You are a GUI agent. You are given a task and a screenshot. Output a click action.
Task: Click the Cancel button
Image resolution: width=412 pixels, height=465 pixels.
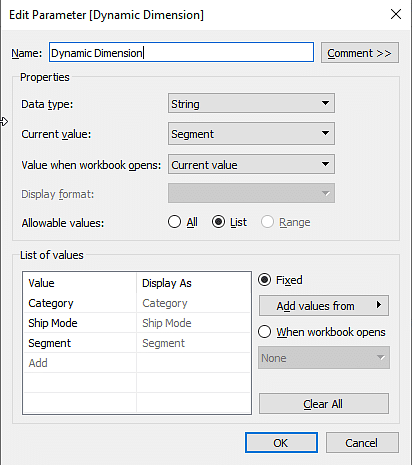[x=362, y=443]
